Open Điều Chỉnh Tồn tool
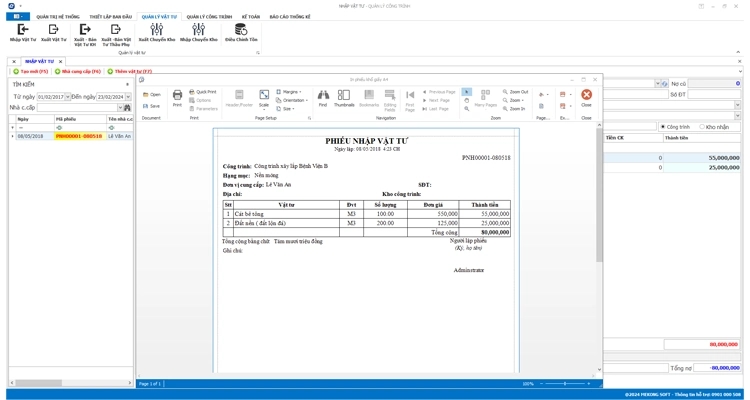 tap(241, 33)
